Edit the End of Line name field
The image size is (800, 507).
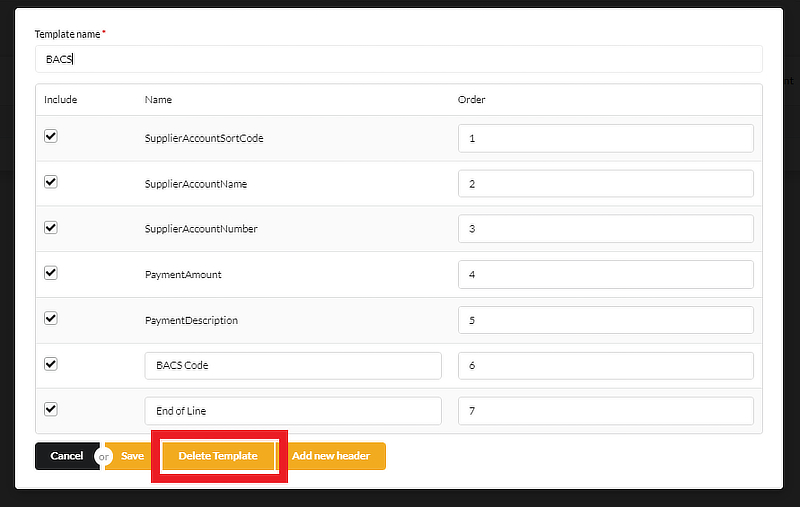[292, 411]
